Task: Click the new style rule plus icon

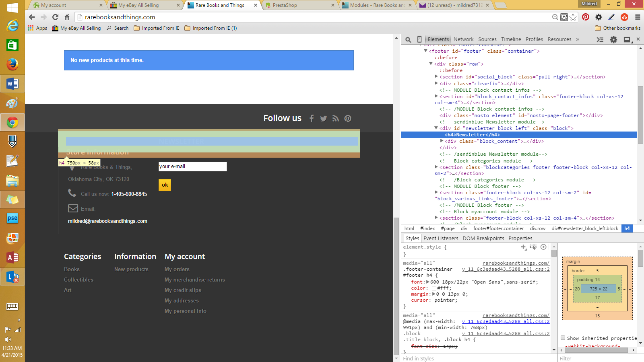Action: coord(523,247)
